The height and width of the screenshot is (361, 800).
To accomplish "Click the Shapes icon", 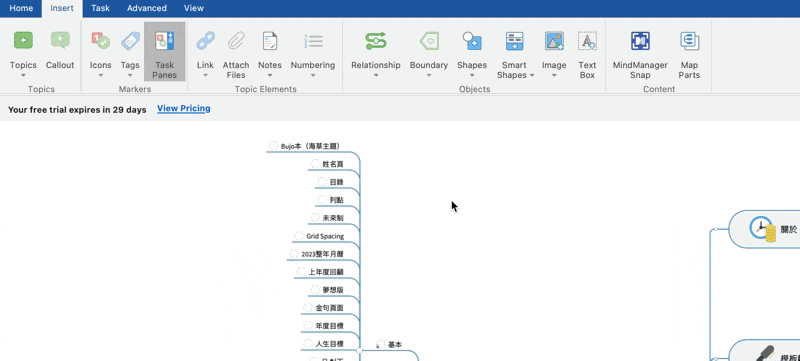I will pos(472,40).
